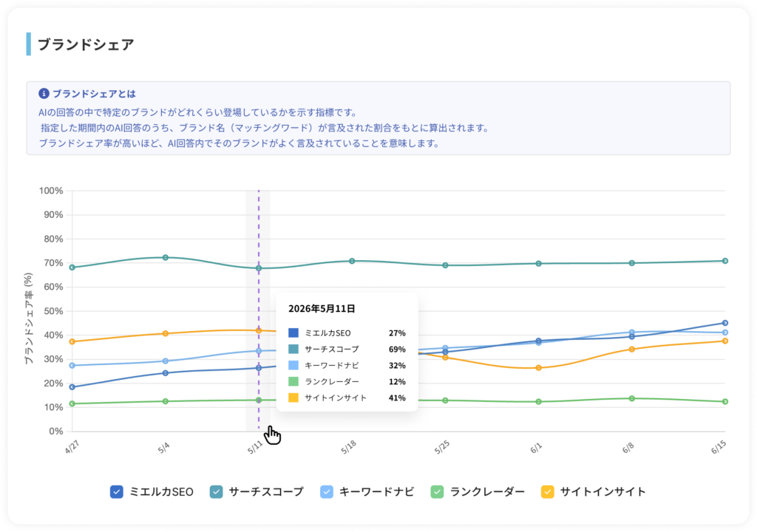This screenshot has height=532, width=757.
Task: Click the 5/11 x-axis date label
Action: pyautogui.click(x=255, y=447)
